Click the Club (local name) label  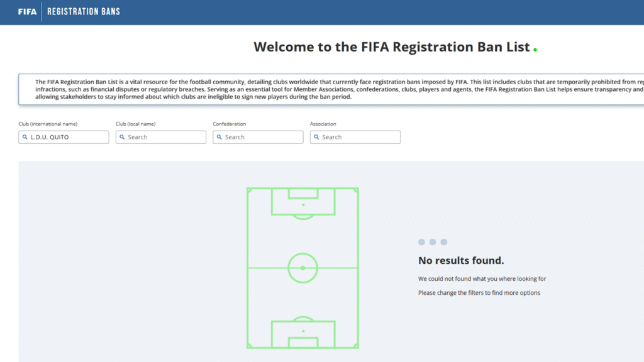[x=136, y=124]
